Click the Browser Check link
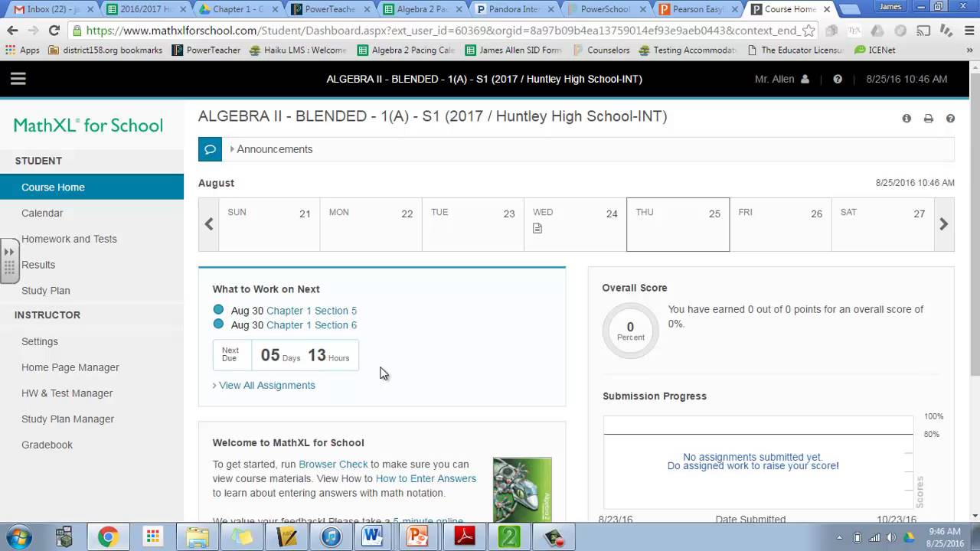 333,465
